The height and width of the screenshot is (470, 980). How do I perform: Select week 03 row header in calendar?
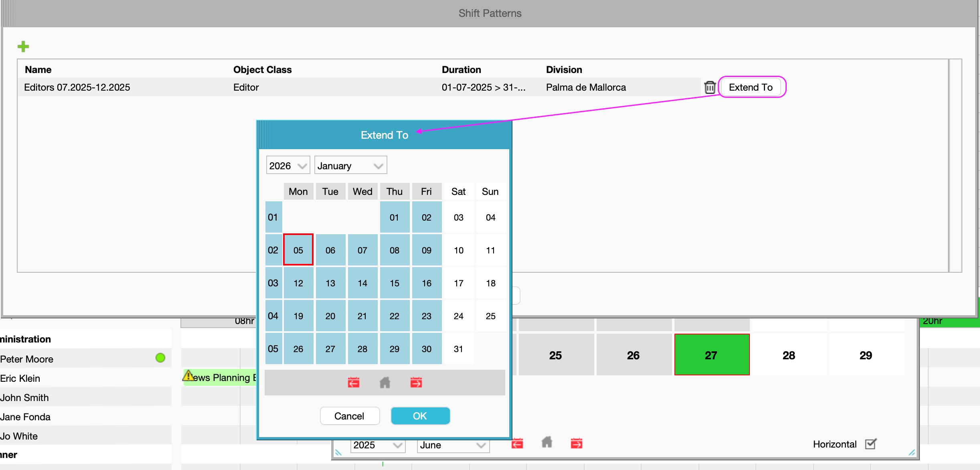(273, 283)
